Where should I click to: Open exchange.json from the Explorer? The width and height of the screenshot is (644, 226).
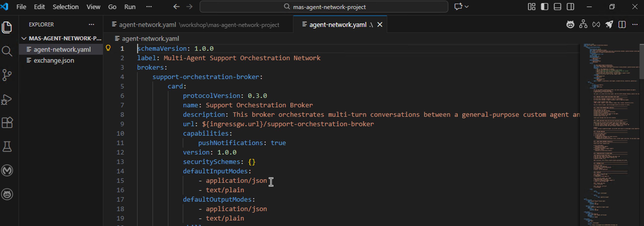(54, 60)
